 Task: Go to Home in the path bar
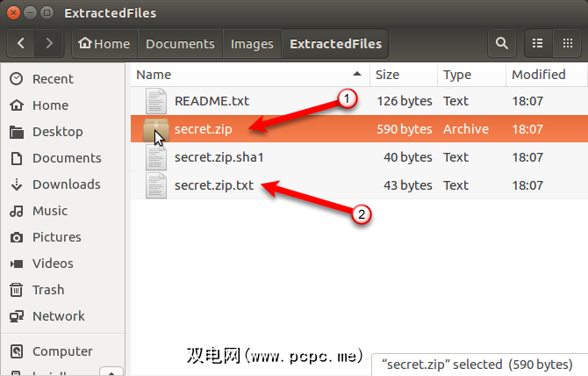103,43
